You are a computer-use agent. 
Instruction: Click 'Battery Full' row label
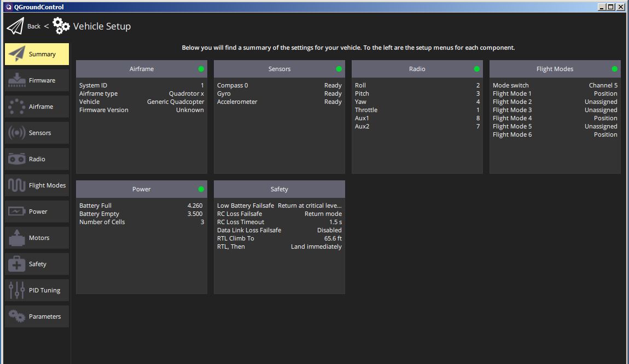[95, 206]
